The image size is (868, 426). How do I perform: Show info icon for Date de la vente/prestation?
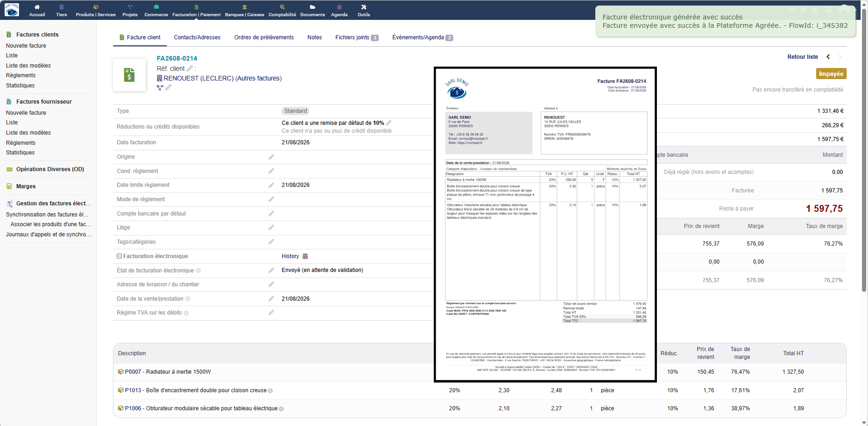click(x=187, y=299)
